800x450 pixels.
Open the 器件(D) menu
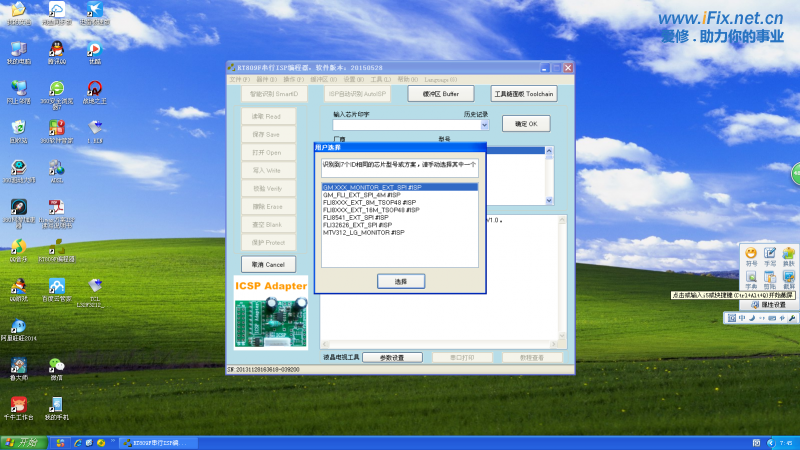click(266, 80)
